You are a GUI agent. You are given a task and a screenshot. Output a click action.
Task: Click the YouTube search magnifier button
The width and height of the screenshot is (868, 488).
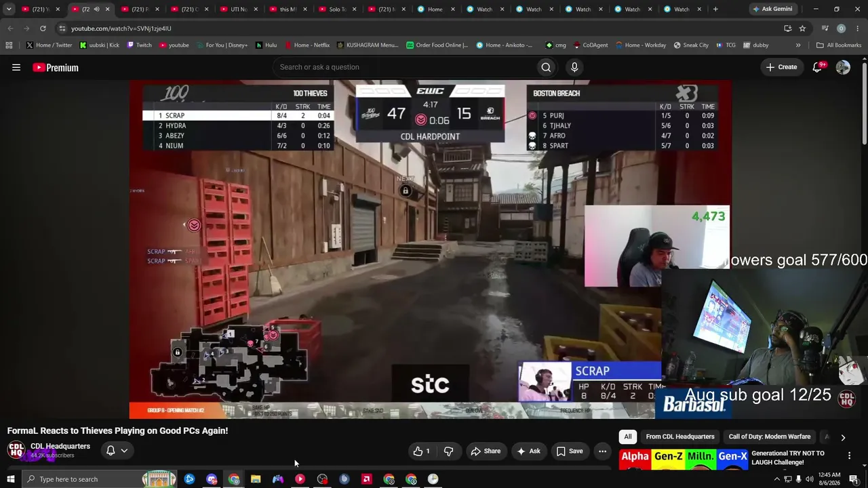[546, 67]
